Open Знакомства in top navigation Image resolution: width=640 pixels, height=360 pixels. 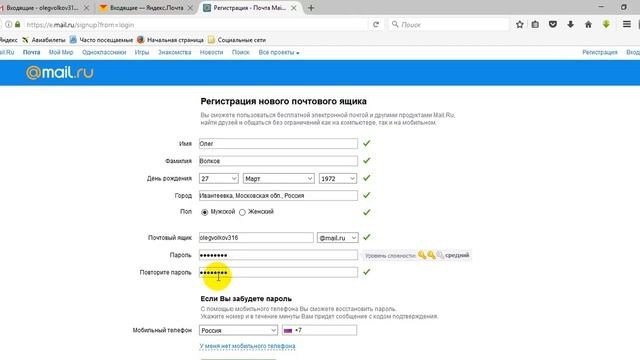click(x=175, y=52)
